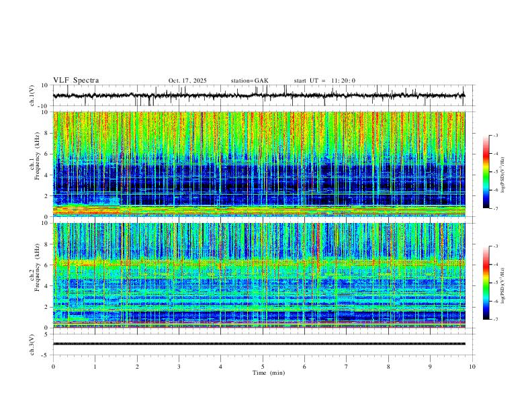Click the time axis tick "6"

(x=304, y=367)
